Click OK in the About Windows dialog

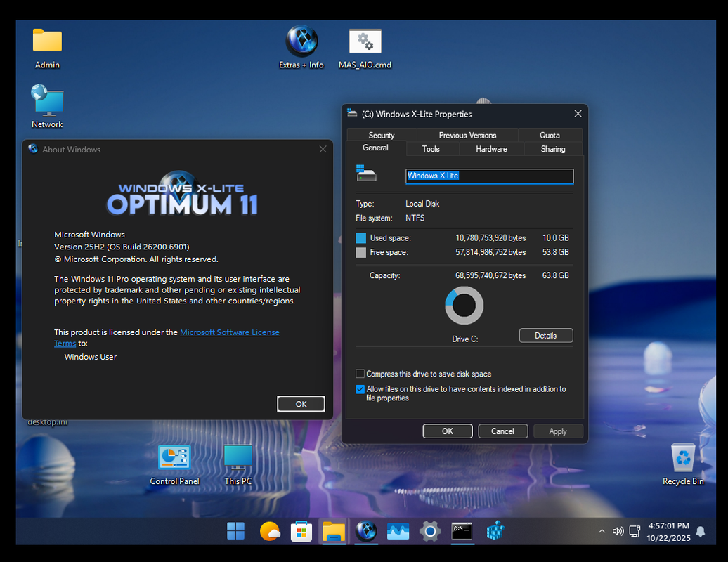[301, 404]
